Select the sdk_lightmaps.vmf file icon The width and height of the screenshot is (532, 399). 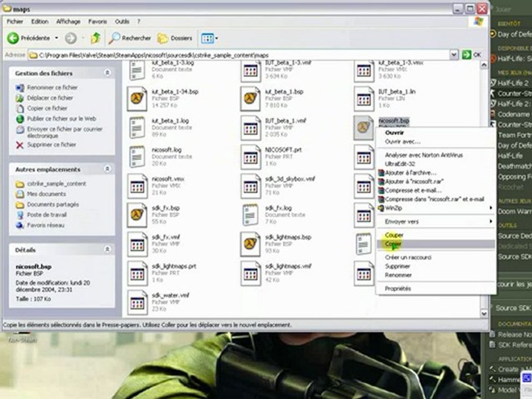click(250, 273)
